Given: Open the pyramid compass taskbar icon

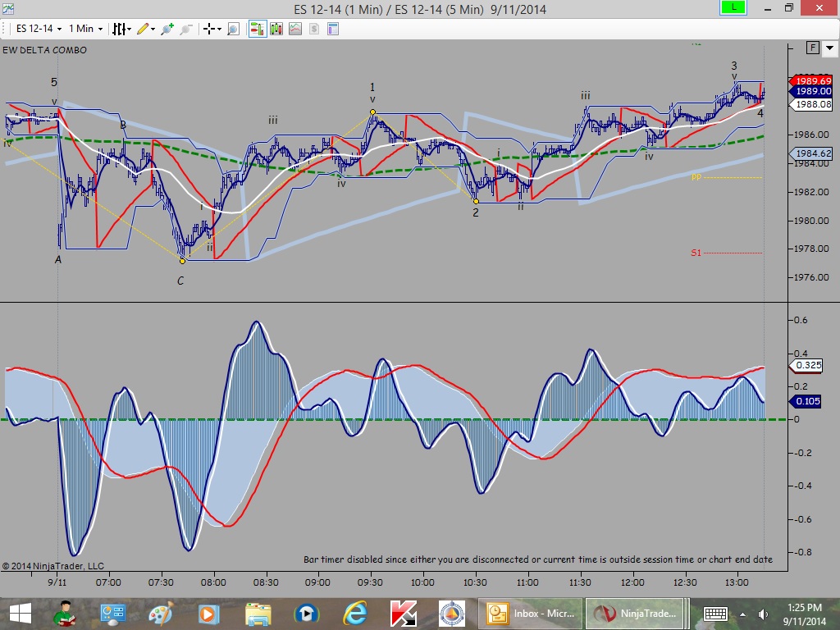Looking at the screenshot, I should coord(452,614).
